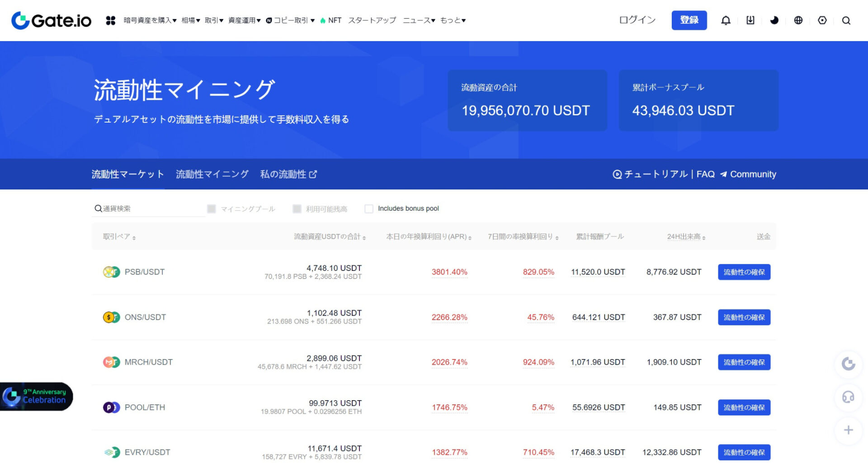Viewport: 868px width, 468px height.
Task: Sort by 取引ペア column
Action: (x=119, y=236)
